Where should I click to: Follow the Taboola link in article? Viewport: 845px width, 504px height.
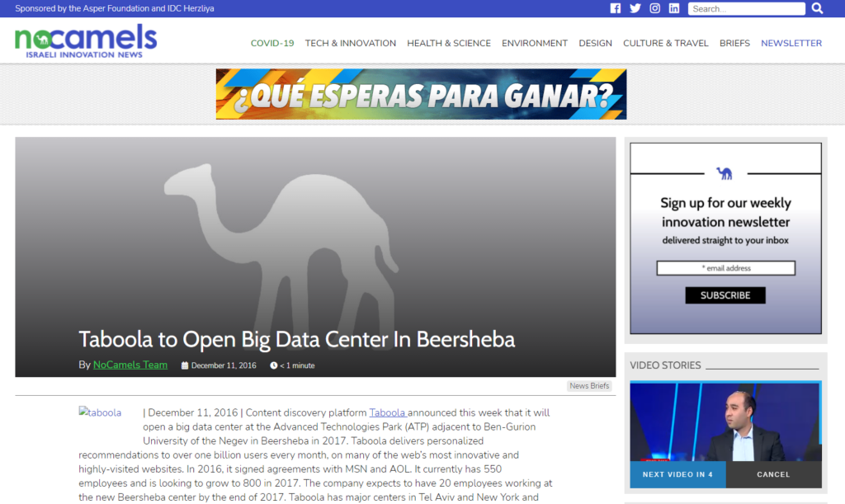click(x=387, y=412)
